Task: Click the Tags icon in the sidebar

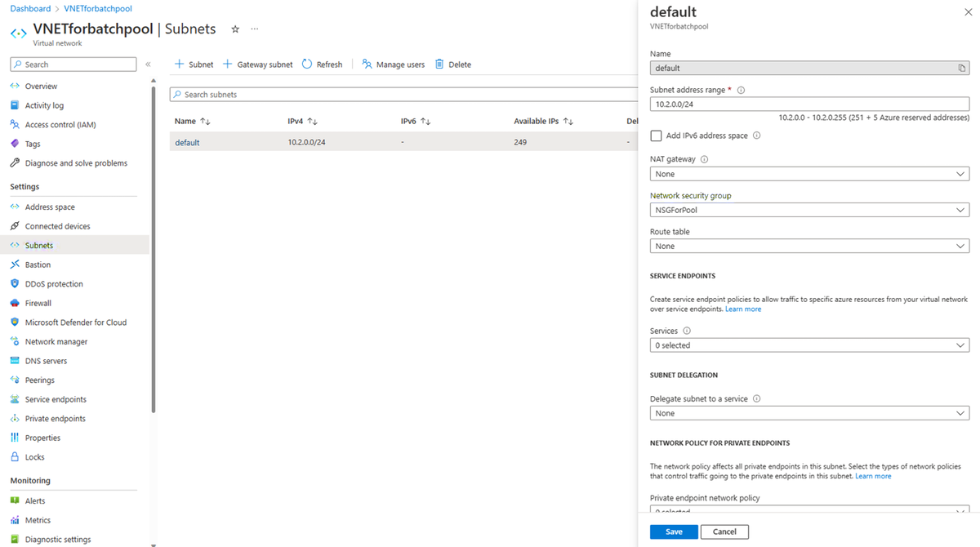Action: 15,144
